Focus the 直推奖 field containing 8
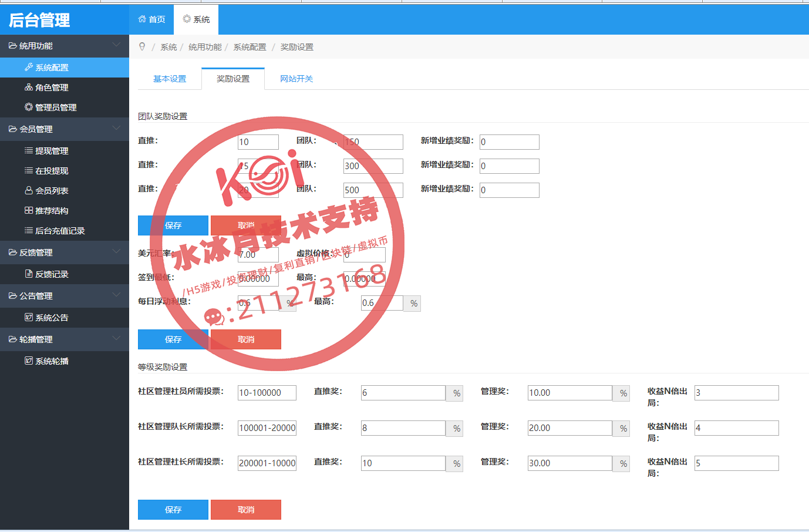Screen dimensions: 809x532 (403, 428)
